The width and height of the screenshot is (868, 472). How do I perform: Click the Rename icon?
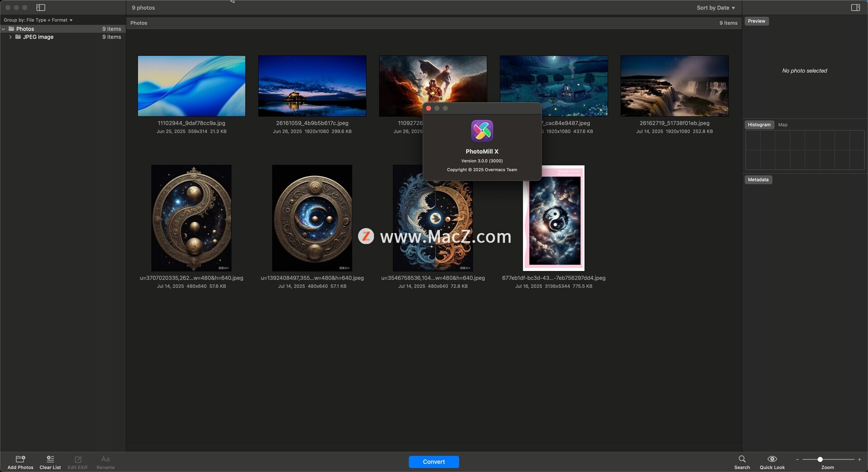(105, 459)
